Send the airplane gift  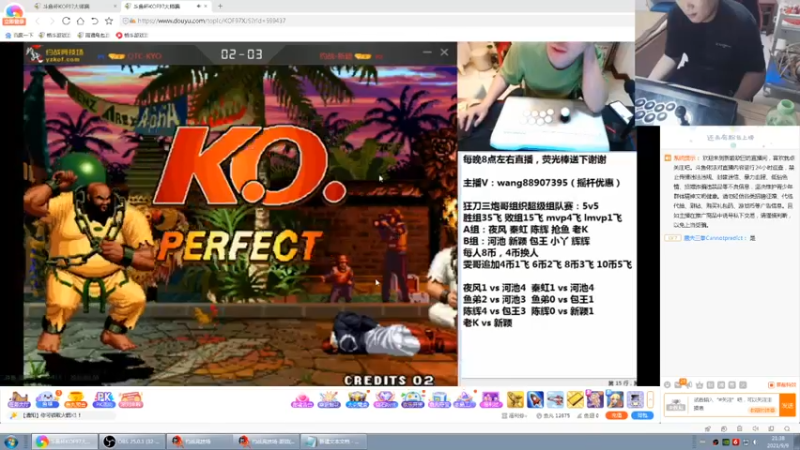[555, 399]
